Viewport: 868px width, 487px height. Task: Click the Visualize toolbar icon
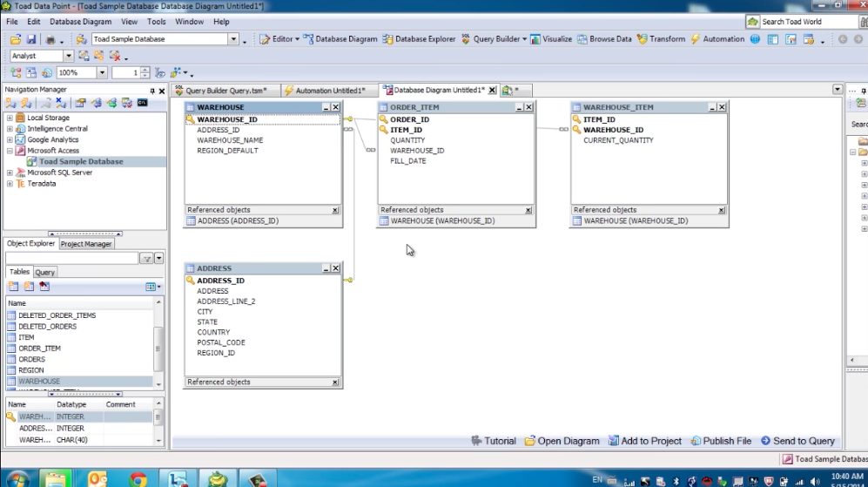[x=551, y=39]
